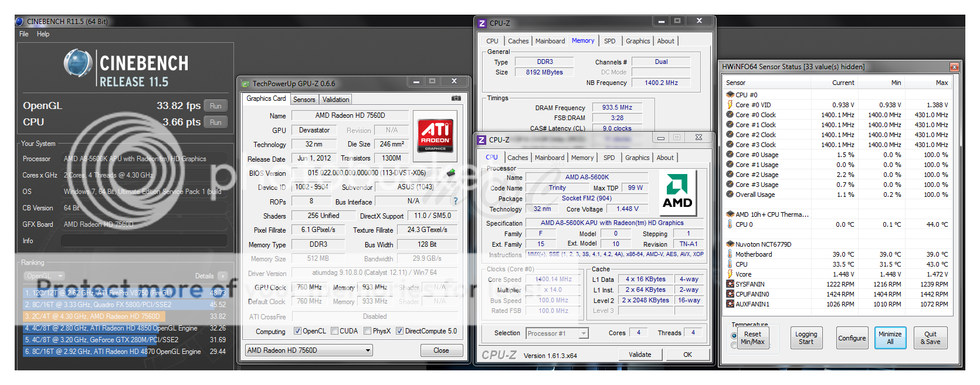Click the Nuvoton NCT6779D chip icon
980x385 pixels.
point(730,244)
